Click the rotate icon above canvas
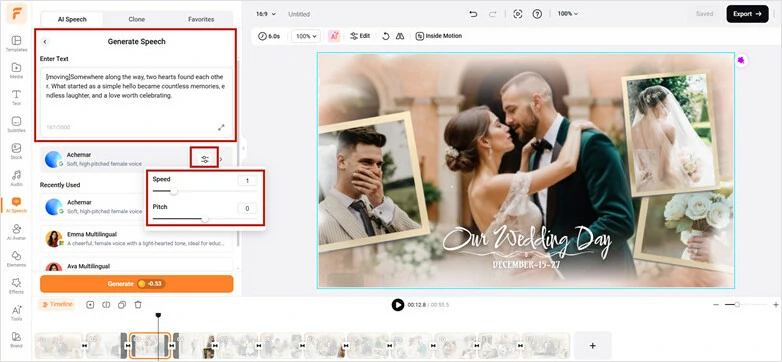Screen dimensions: 782x362 tap(385, 36)
